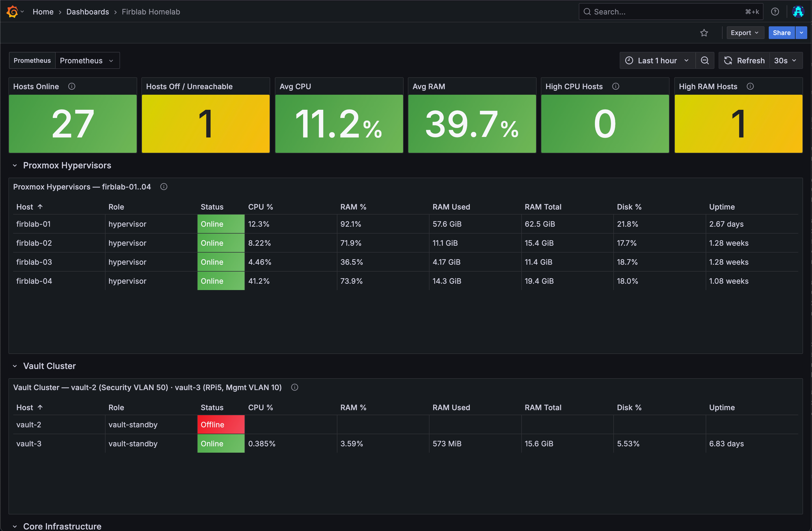Screen dimensions: 812x531
Task: Click Proxmox Hypervisors panel info icon
Action: [164, 187]
